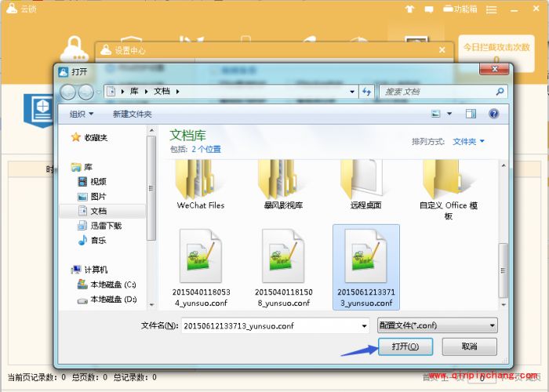Click the back navigation button
549x392 pixels.
click(68, 92)
